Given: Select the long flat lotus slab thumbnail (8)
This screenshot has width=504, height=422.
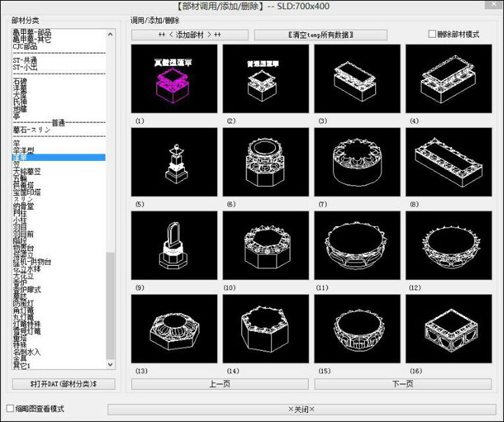Looking at the screenshot, I should [449, 162].
